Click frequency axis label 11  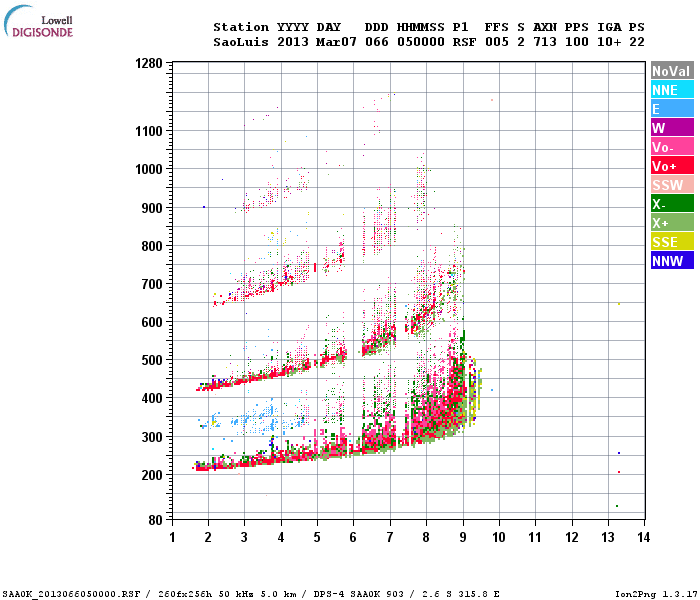point(535,537)
